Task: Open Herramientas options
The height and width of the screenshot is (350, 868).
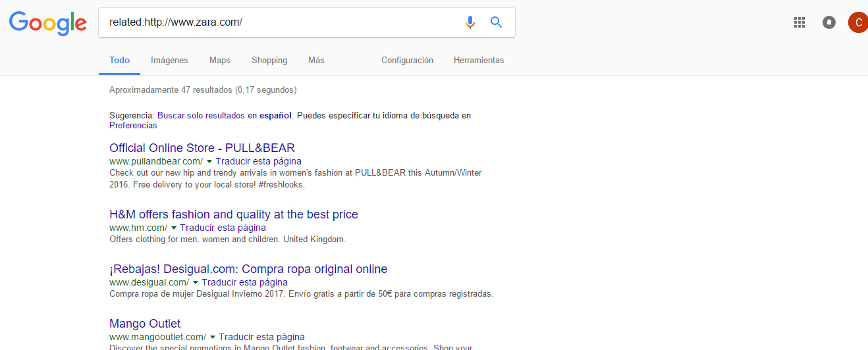Action: pyautogui.click(x=479, y=60)
